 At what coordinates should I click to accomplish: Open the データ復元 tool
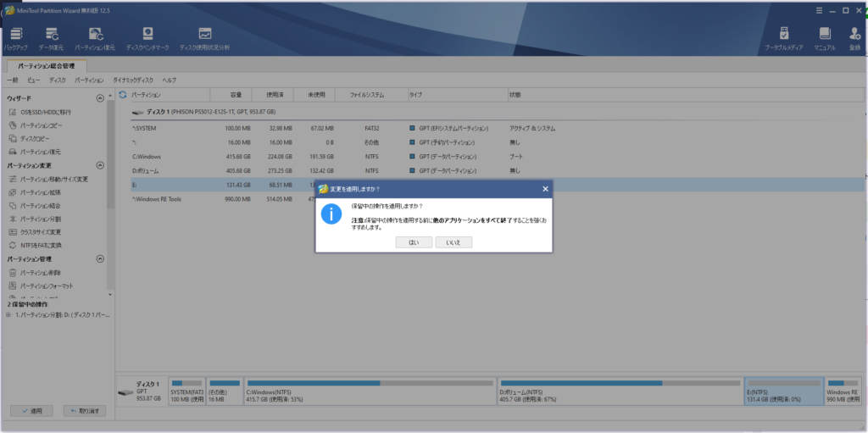51,39
